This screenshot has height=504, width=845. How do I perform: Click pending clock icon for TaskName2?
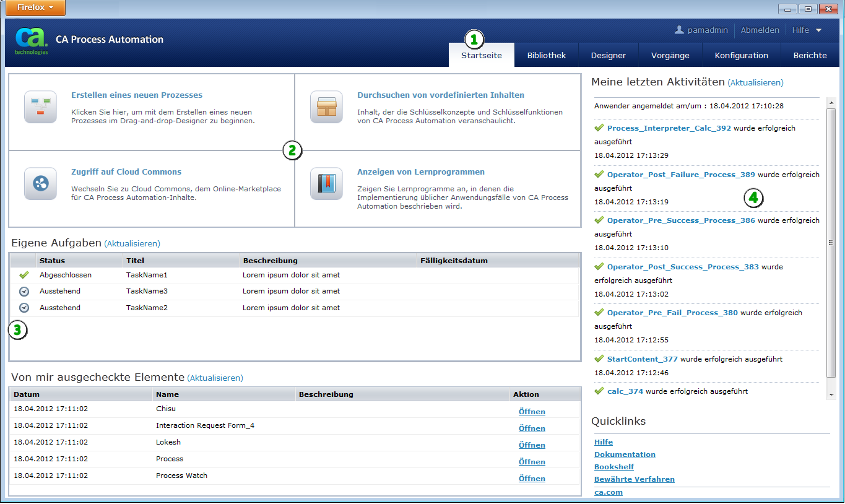[24, 308]
